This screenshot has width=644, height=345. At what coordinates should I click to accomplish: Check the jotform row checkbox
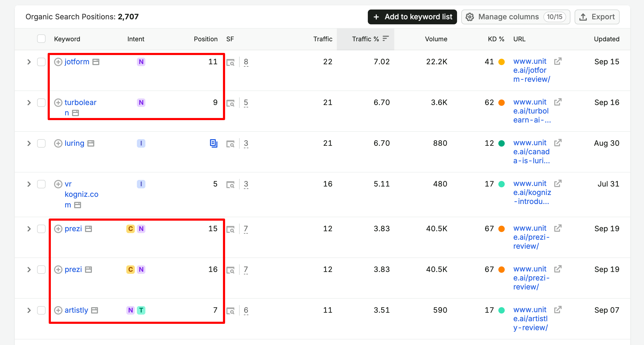coord(41,62)
